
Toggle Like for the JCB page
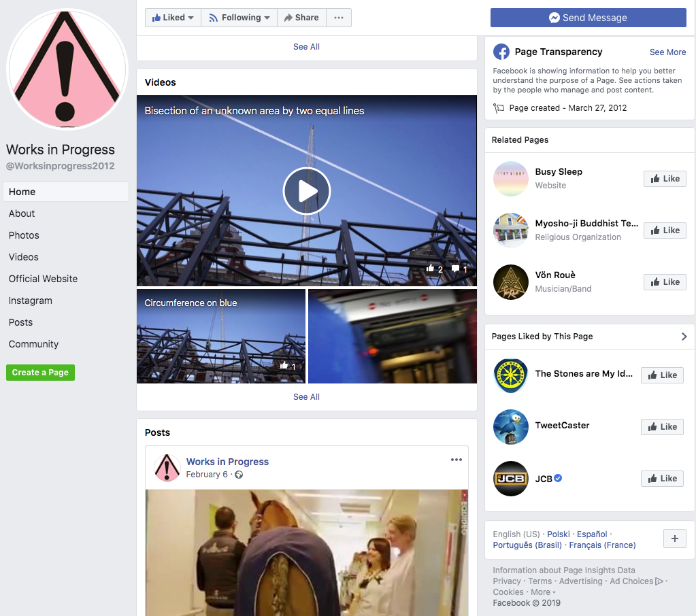click(x=662, y=479)
